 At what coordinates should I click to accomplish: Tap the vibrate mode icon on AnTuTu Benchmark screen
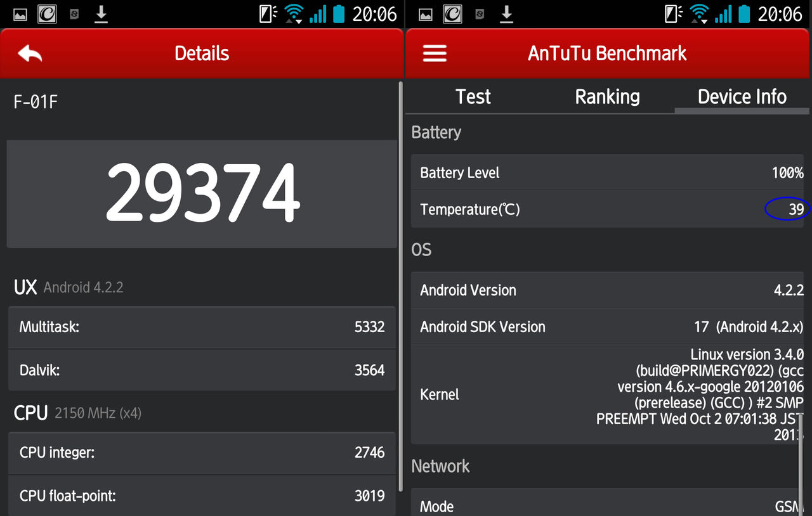[x=674, y=14]
